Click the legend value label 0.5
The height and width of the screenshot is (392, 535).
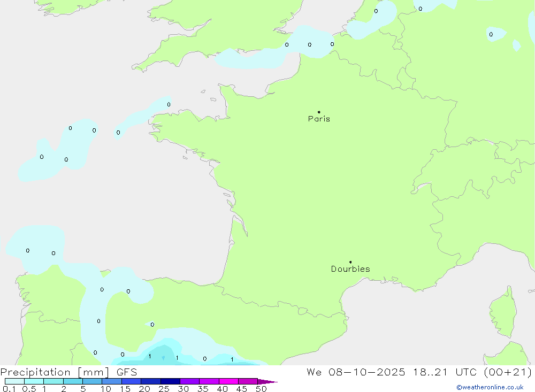(x=29, y=389)
